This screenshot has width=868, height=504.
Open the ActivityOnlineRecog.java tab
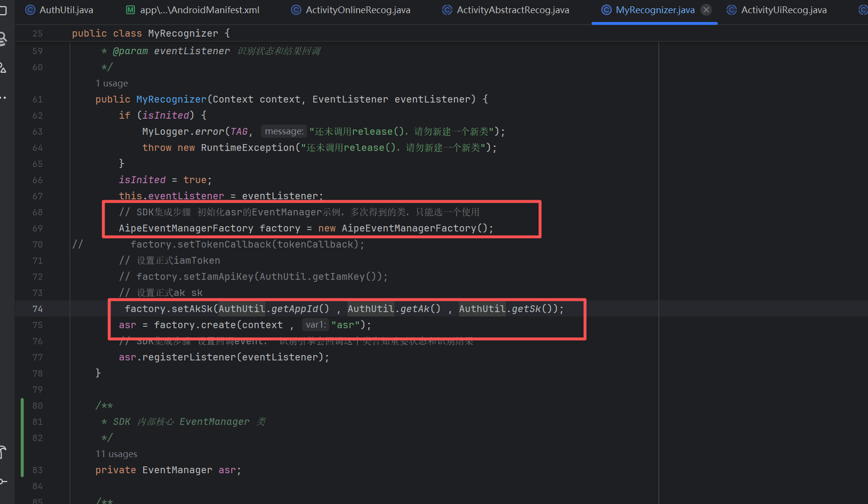click(351, 10)
